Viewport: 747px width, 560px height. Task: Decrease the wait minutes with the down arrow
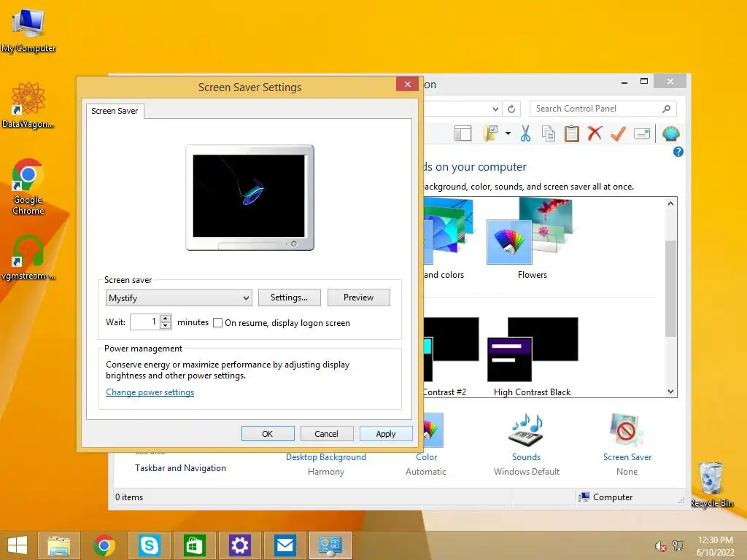[x=166, y=326]
